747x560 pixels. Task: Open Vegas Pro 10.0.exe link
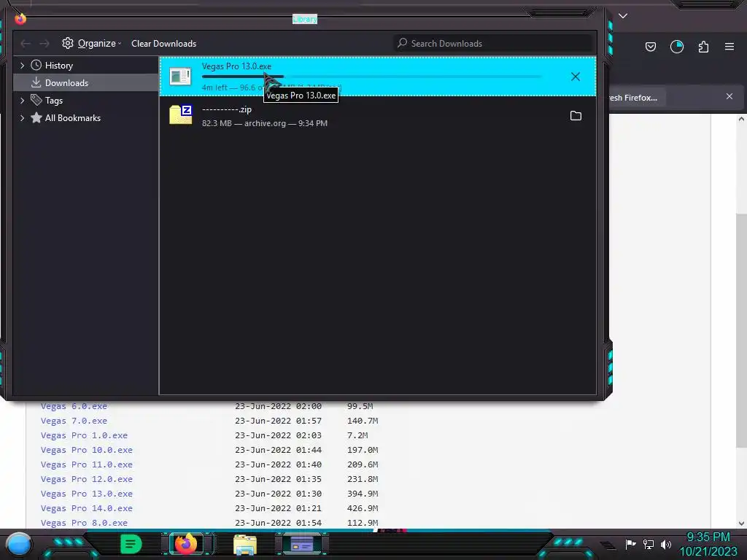click(86, 450)
